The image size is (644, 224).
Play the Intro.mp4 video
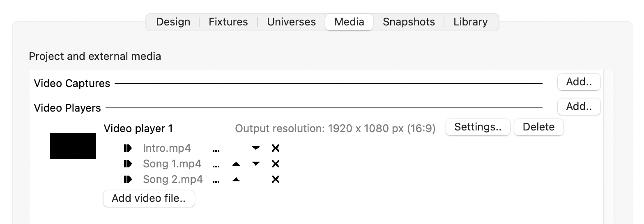click(128, 148)
